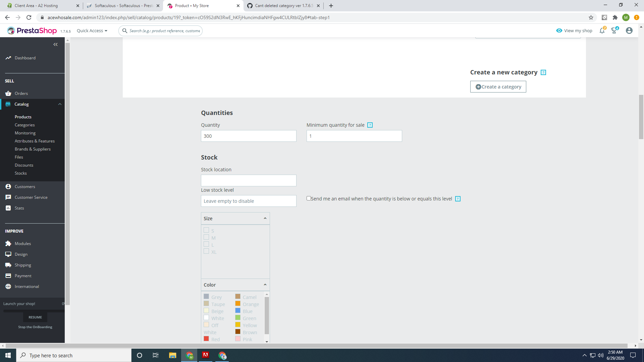The height and width of the screenshot is (362, 644).
Task: Click the Create a new category help icon
Action: (543, 72)
